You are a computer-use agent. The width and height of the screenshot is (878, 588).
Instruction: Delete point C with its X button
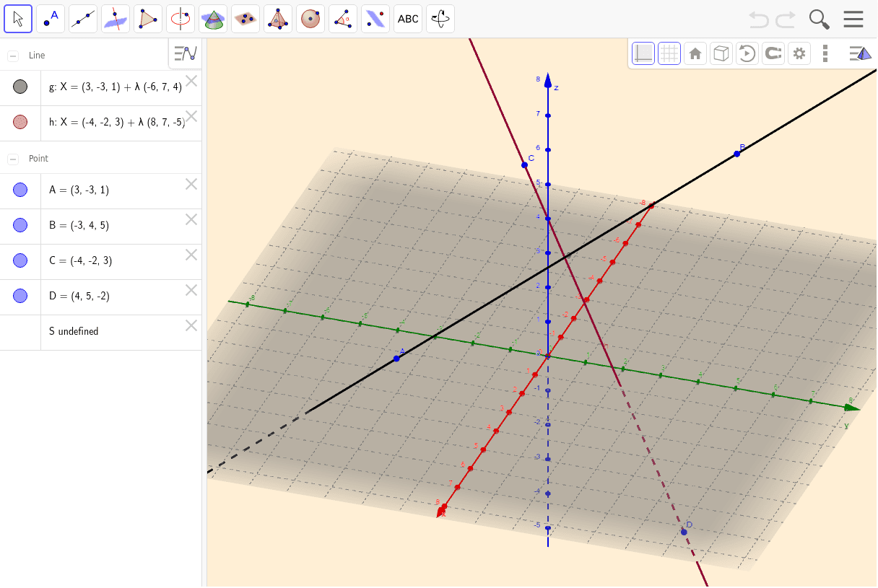191,255
